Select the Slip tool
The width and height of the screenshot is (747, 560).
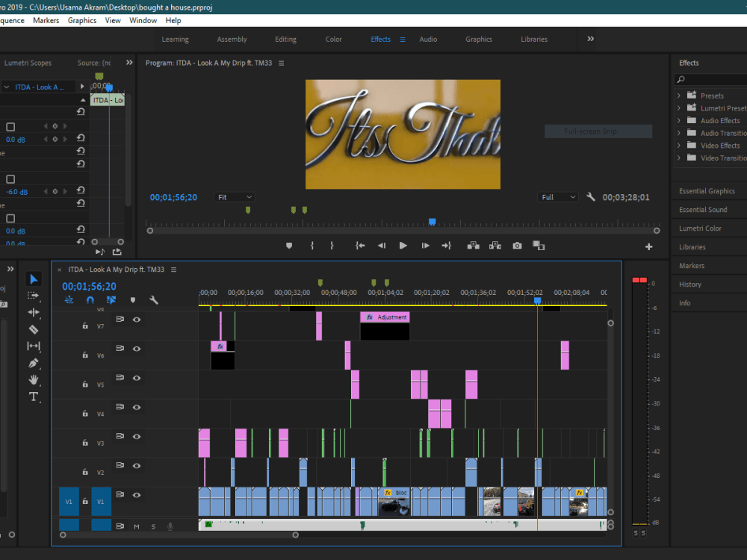click(34, 346)
